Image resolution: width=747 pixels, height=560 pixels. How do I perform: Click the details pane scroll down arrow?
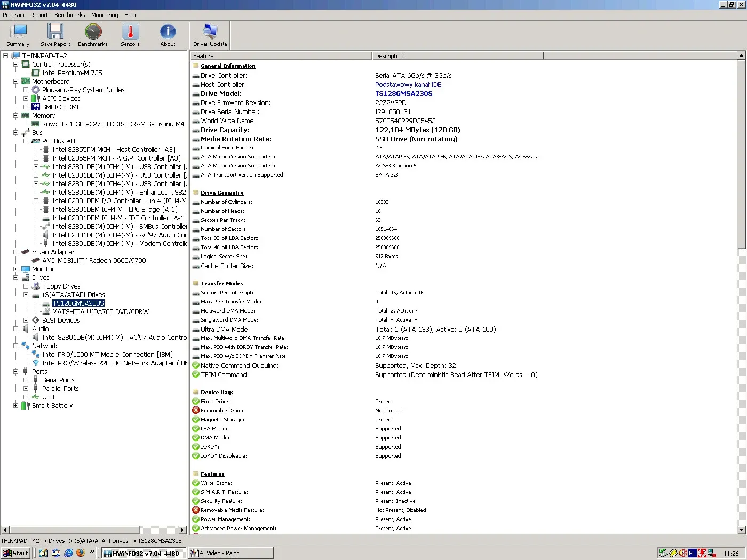click(741, 530)
